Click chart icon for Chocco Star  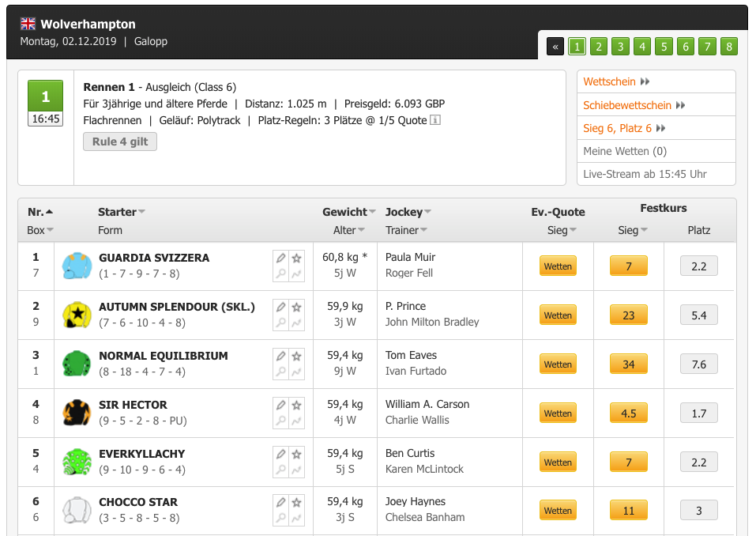coord(296,518)
